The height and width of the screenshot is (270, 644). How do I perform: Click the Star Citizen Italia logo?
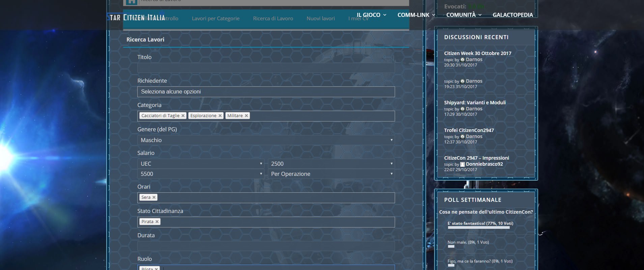click(137, 18)
